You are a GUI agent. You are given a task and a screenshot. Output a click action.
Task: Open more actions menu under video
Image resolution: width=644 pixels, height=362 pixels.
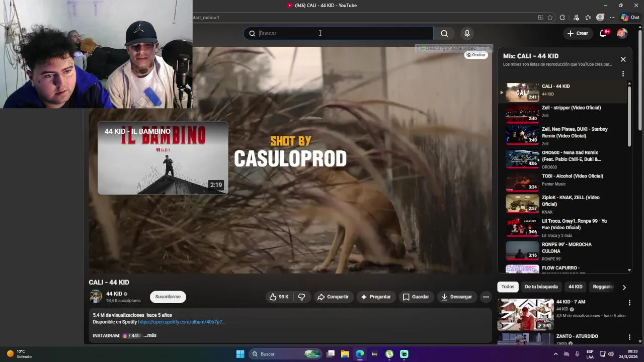(486, 297)
